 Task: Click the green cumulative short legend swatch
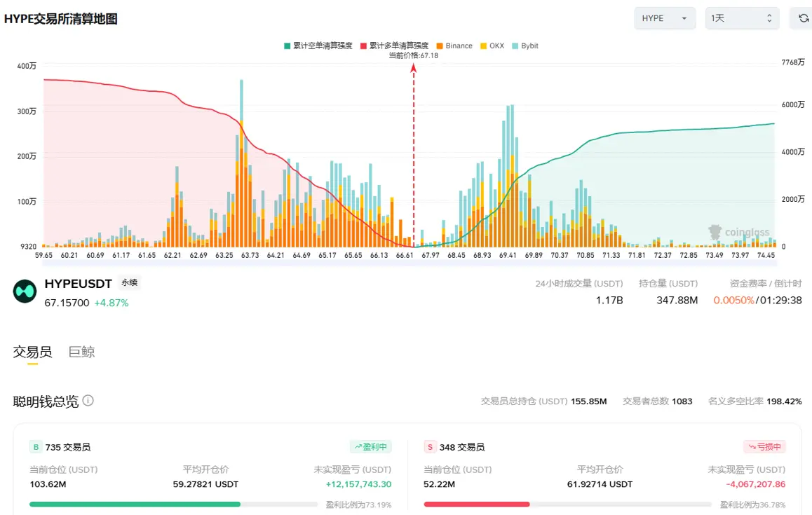(287, 46)
